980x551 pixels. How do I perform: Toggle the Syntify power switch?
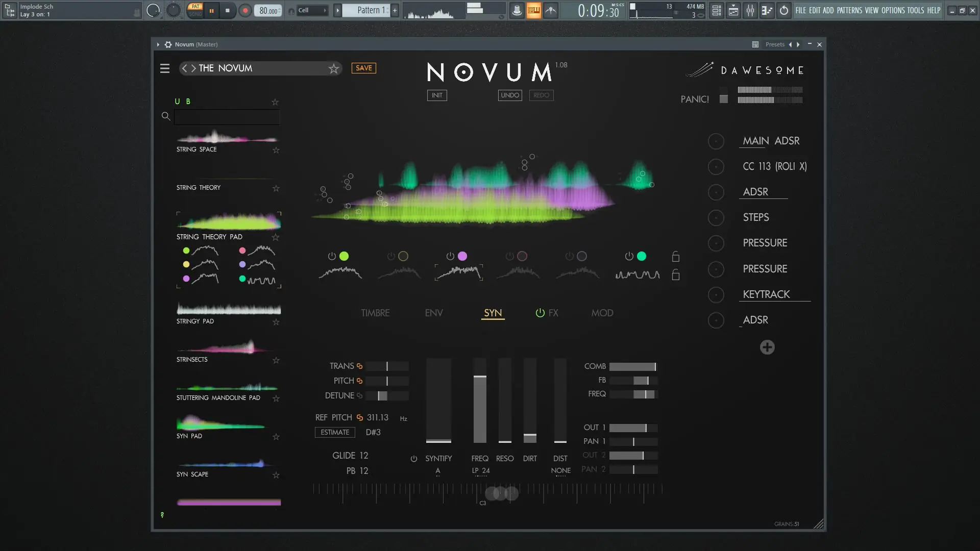click(x=413, y=459)
